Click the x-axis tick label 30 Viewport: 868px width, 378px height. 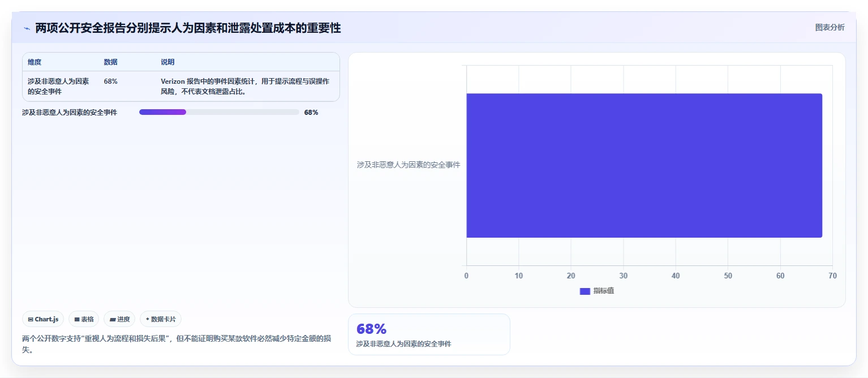[624, 276]
